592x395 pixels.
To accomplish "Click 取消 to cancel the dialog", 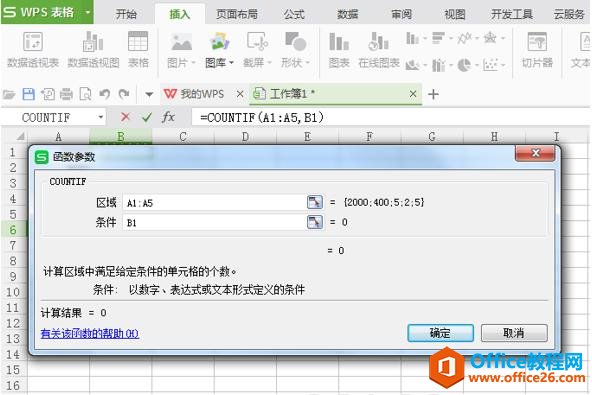I will pyautogui.click(x=514, y=333).
